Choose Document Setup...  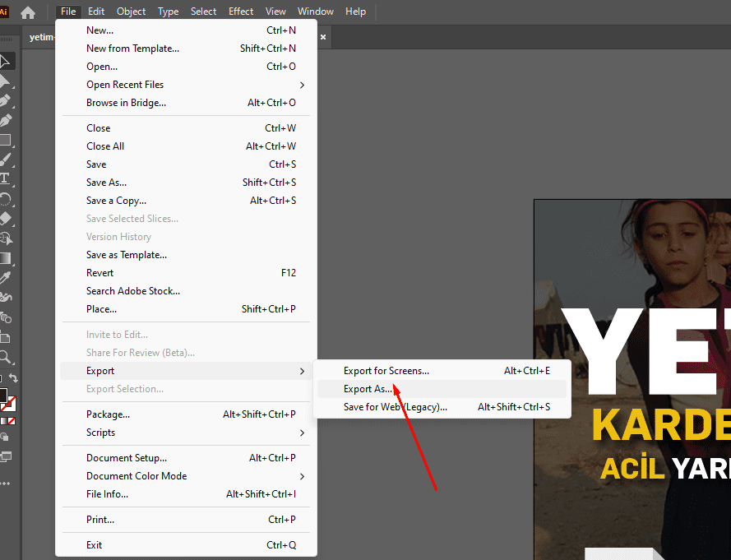(x=186, y=458)
